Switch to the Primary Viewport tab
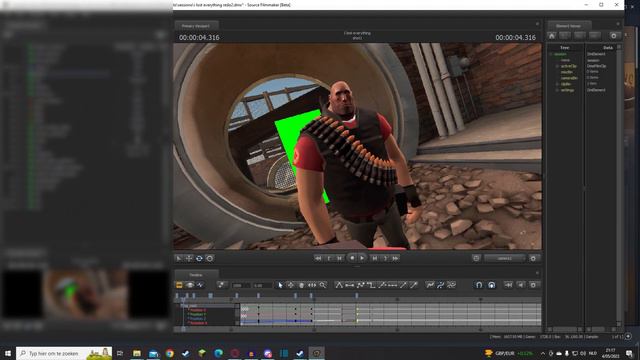640x360 pixels. [x=196, y=26]
